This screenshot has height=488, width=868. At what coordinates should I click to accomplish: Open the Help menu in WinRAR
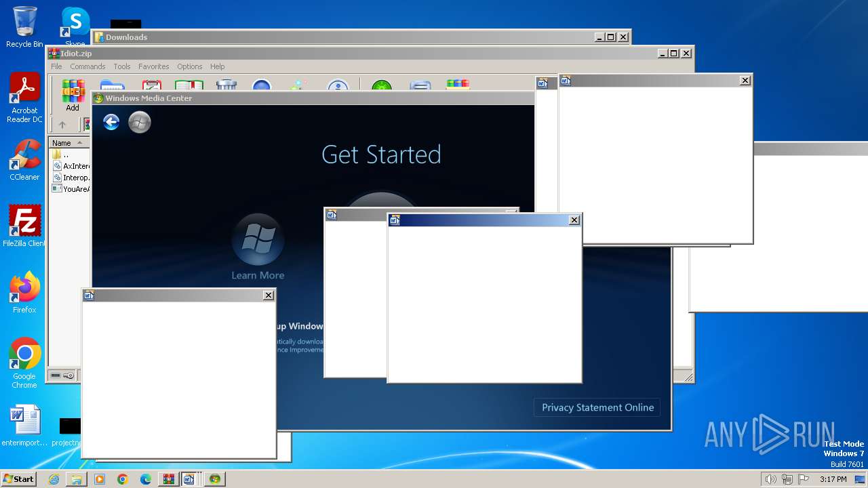point(217,66)
